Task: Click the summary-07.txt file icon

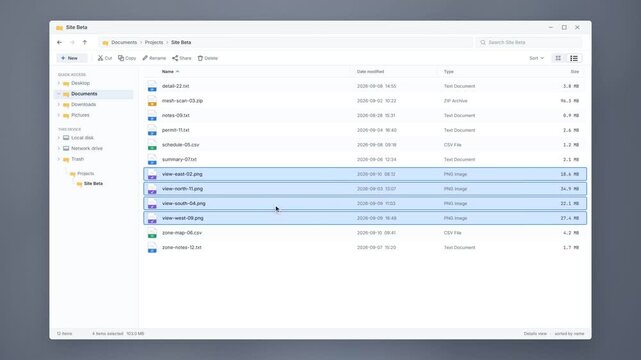Action: tap(152, 159)
